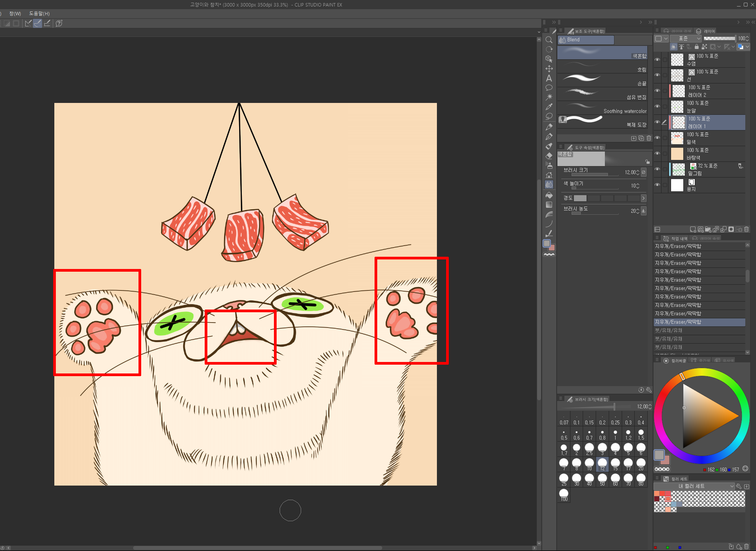
Task: Expand the 경도 hardness options arrow
Action: pyautogui.click(x=644, y=198)
